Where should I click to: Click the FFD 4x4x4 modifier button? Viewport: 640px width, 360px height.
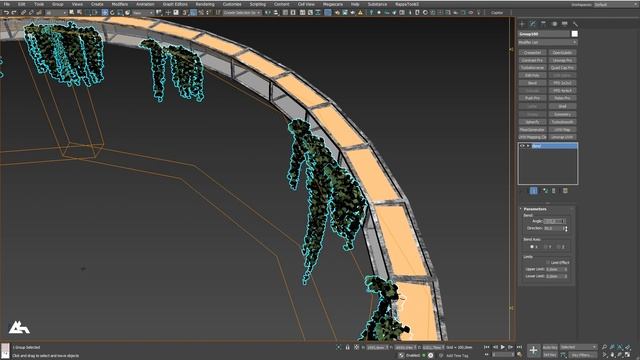[x=562, y=91]
